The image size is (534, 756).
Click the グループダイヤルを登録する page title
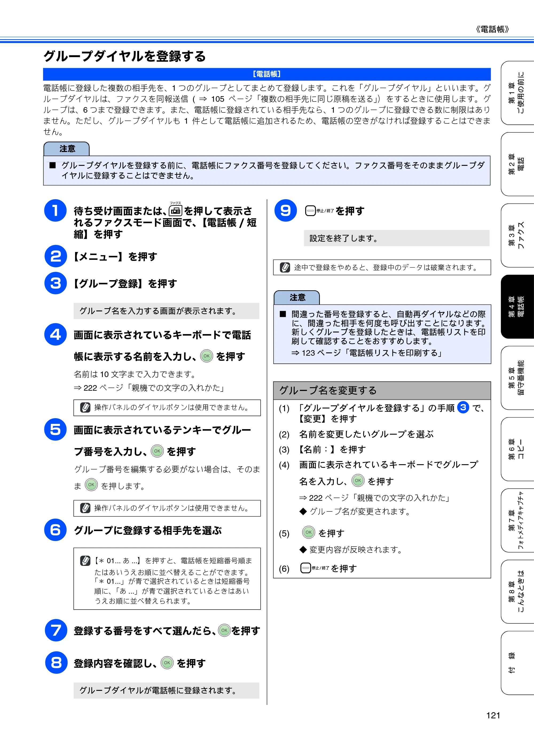click(125, 56)
